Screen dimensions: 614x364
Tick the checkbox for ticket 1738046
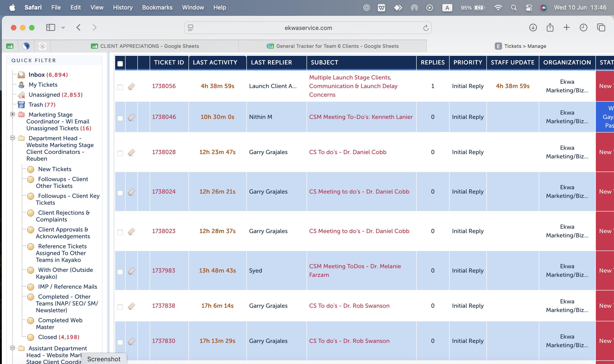click(120, 118)
